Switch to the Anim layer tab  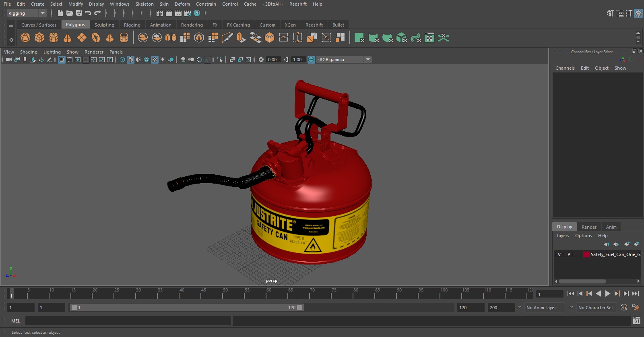tap(611, 227)
